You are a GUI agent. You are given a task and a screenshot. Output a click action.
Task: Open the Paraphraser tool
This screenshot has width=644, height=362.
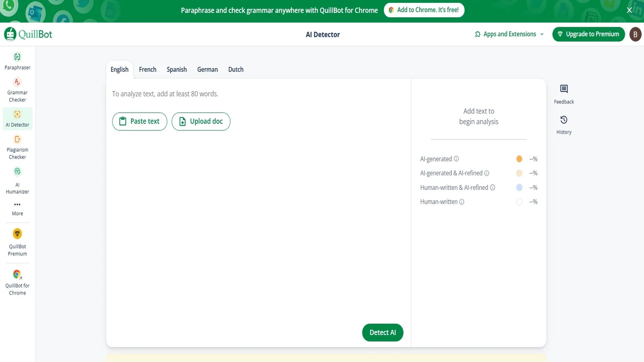click(x=17, y=61)
